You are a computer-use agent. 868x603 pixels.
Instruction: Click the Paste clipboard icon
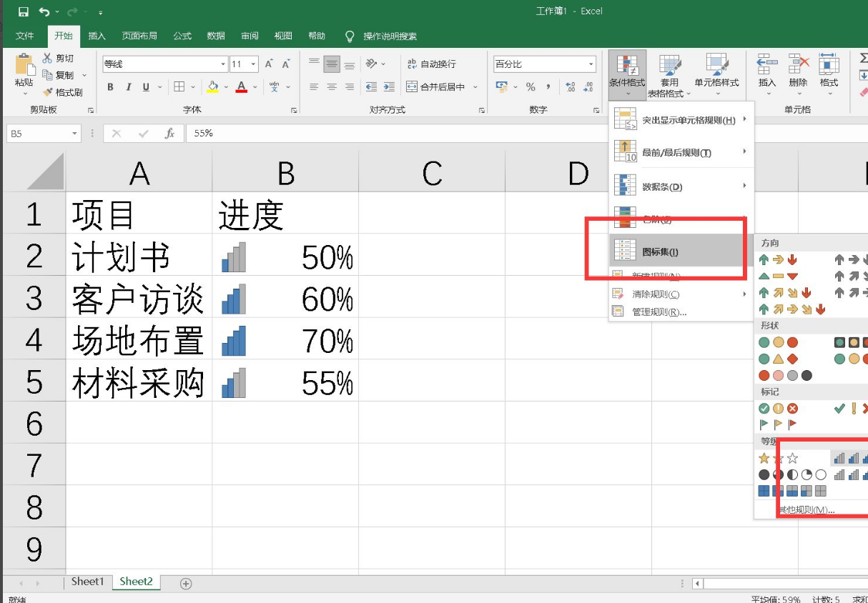[24, 70]
